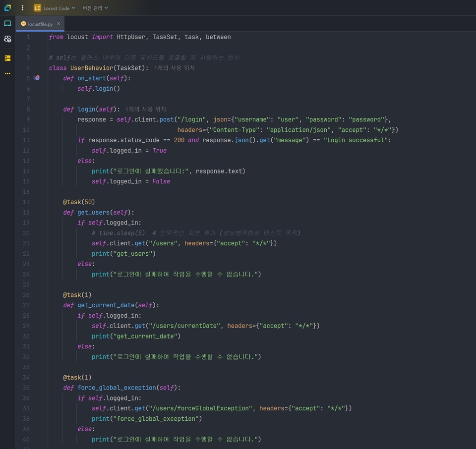476x449 pixels.
Task: Click line number 17 in the gutter
Action: 26,202
